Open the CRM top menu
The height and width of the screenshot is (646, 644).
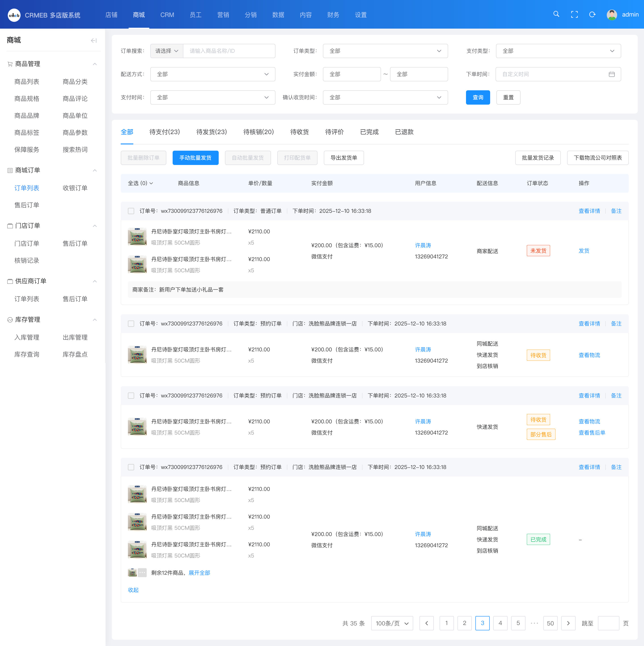pyautogui.click(x=167, y=15)
